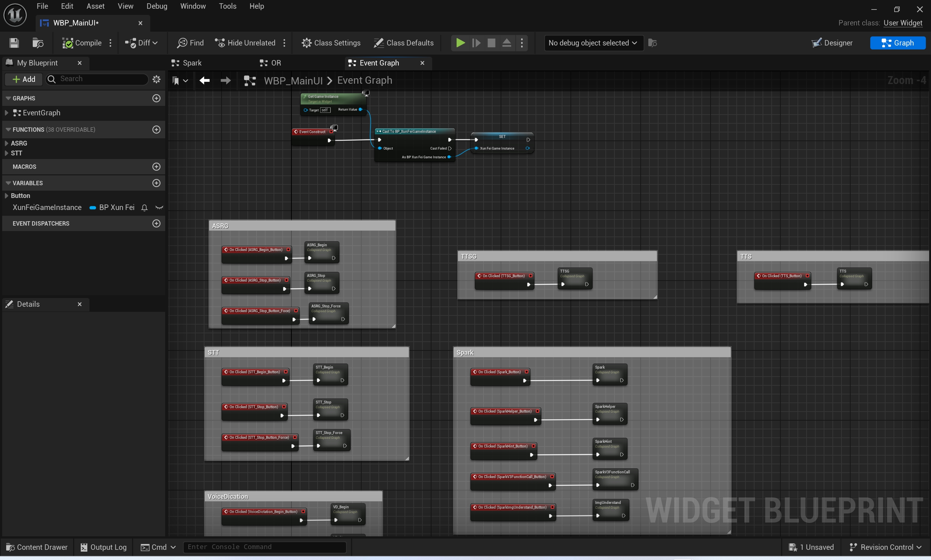Viewport: 931px width, 560px height.
Task: Save the current blueprint asset
Action: (x=14, y=43)
